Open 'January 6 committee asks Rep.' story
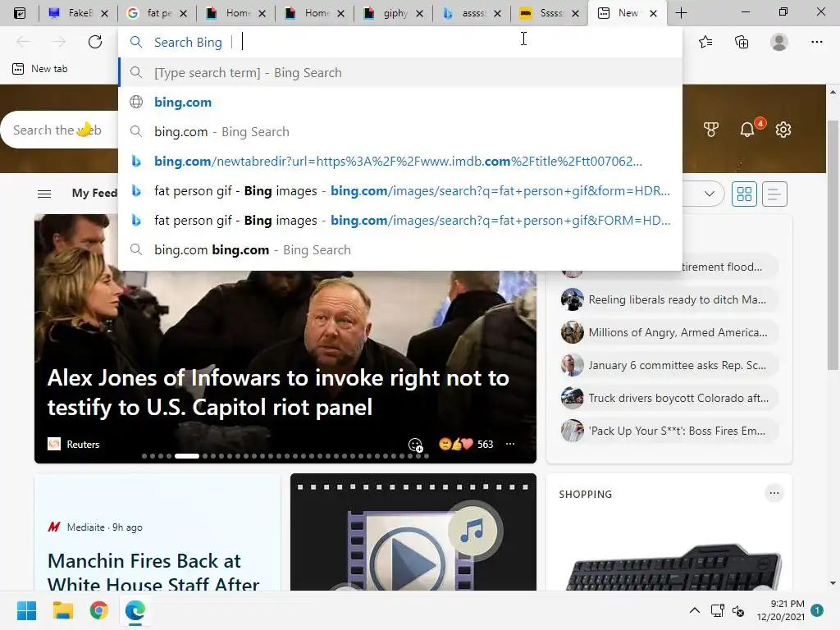The height and width of the screenshot is (630, 840). coord(669,365)
